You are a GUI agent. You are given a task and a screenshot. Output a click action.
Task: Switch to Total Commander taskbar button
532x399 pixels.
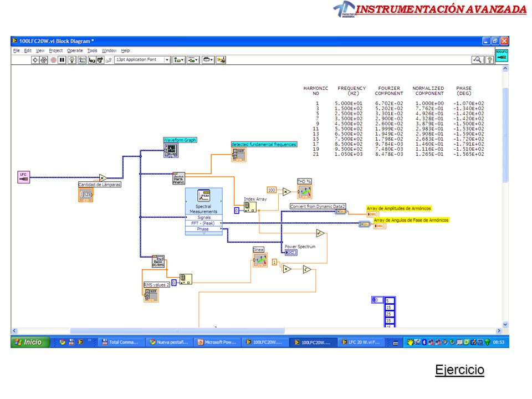click(x=121, y=342)
